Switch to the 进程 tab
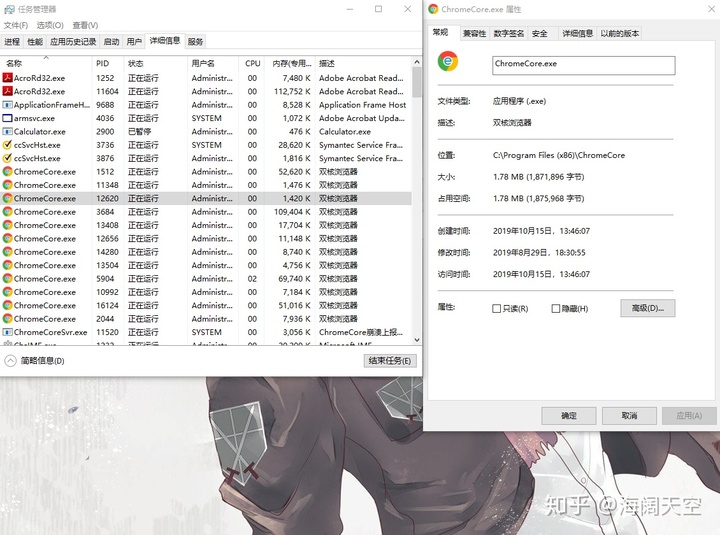 12,42
